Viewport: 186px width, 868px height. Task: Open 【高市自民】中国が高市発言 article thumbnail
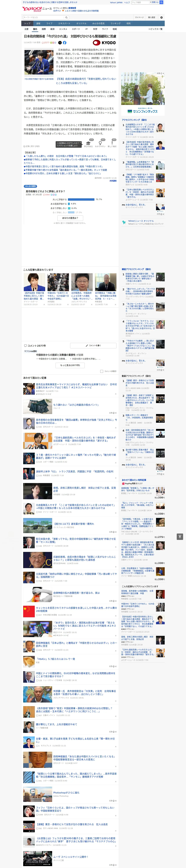34,282
